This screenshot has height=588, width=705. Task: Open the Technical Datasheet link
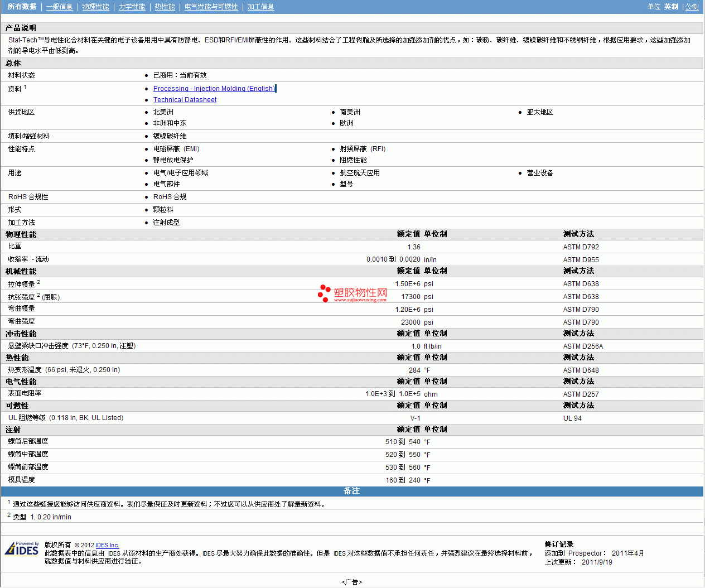185,100
